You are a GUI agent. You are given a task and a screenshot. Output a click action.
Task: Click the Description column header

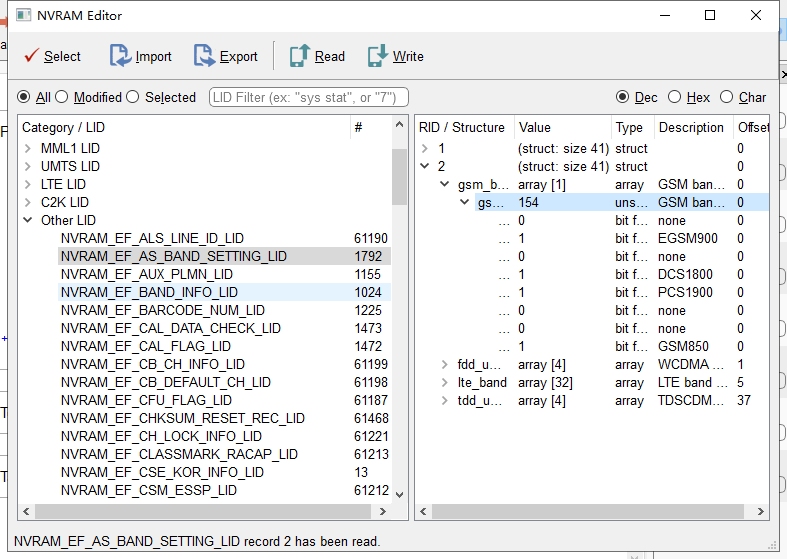[x=690, y=127]
